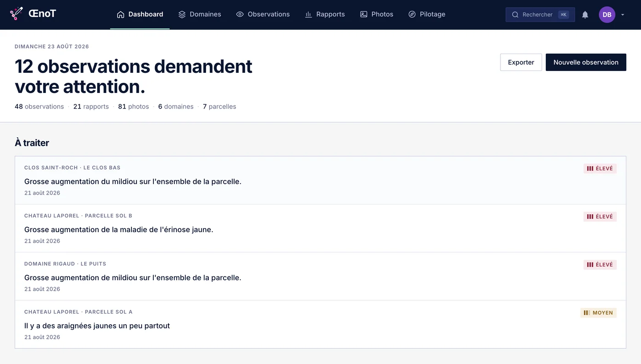Screen dimensions: 641x364
Task: Open the DB user avatar
Action: point(607,15)
